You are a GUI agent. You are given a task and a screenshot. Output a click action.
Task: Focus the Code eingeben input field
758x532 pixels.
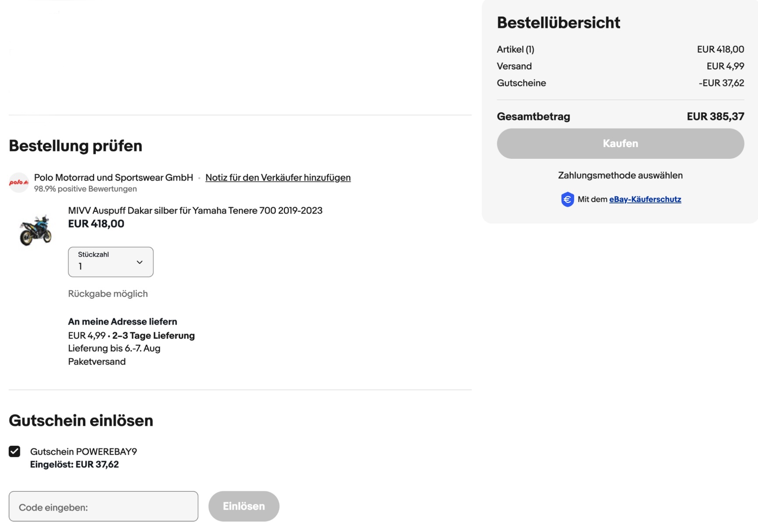tap(103, 507)
